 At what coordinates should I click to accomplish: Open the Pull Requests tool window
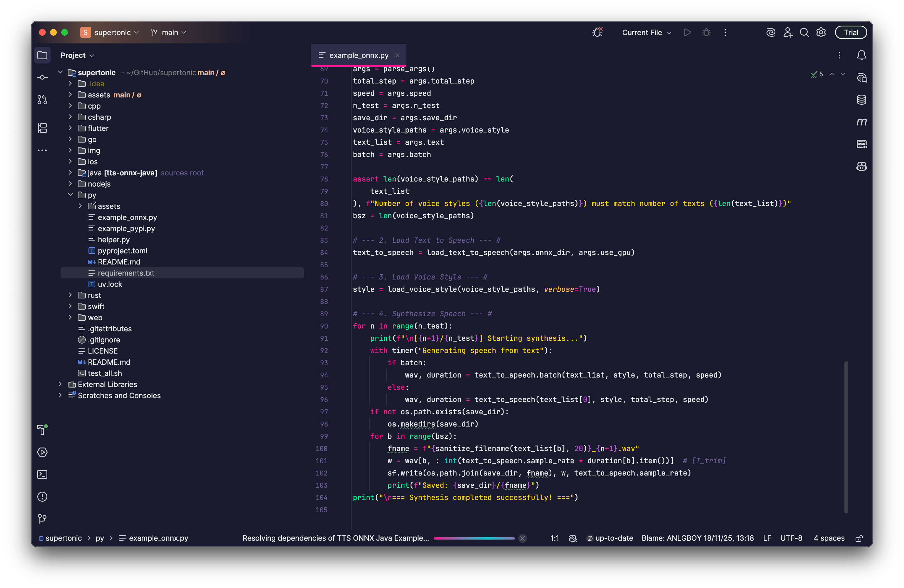tap(42, 100)
